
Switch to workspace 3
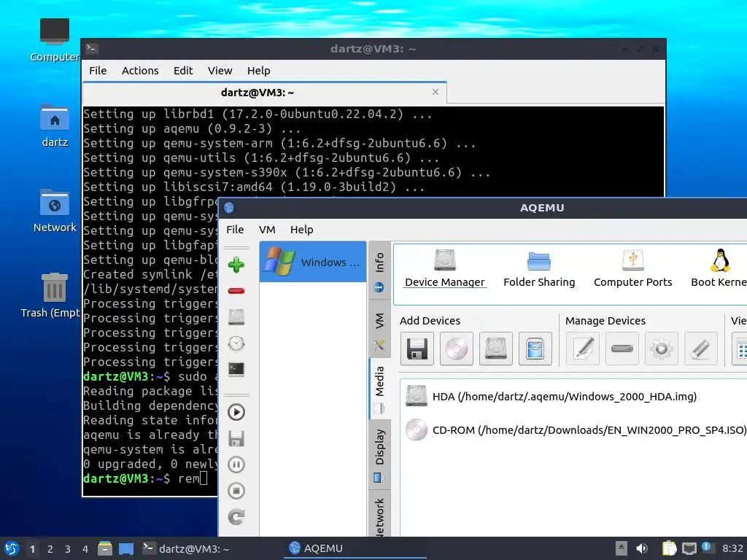coord(68,549)
